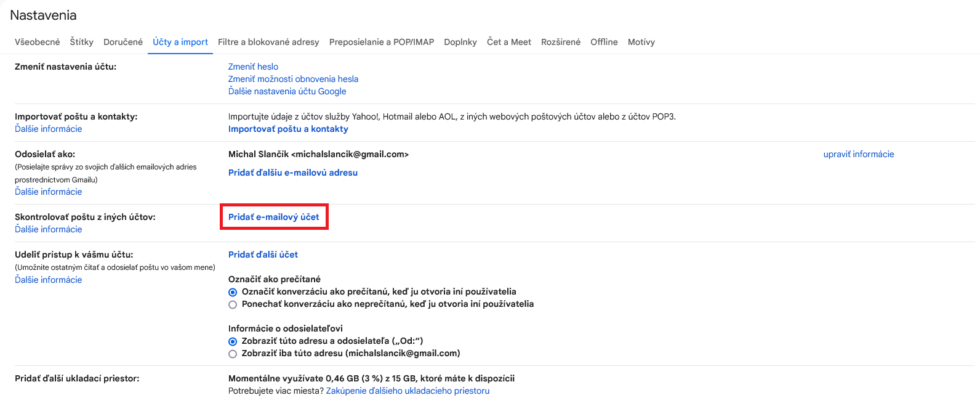Click the Zmeniť nastavenia účtu label
This screenshot has width=980, height=411.
[65, 67]
